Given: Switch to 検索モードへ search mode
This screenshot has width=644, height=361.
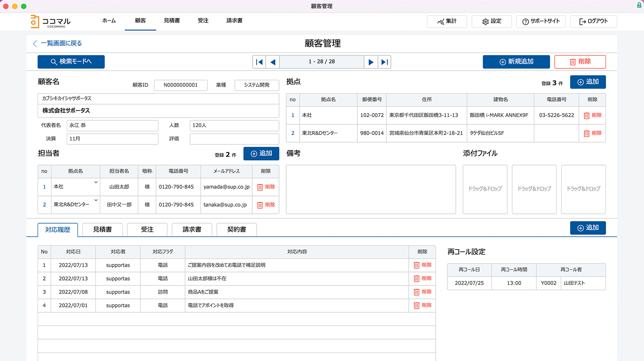Looking at the screenshot, I should point(71,62).
